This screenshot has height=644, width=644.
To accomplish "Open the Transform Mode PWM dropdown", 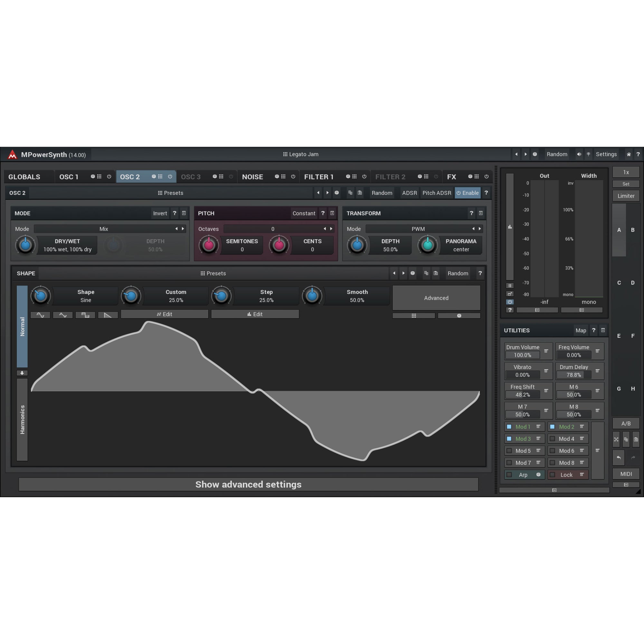I will click(x=424, y=229).
